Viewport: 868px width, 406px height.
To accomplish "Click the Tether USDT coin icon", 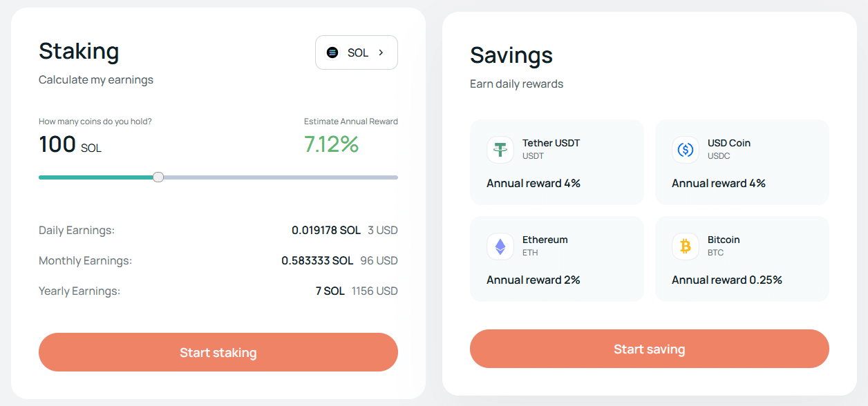I will 500,149.
